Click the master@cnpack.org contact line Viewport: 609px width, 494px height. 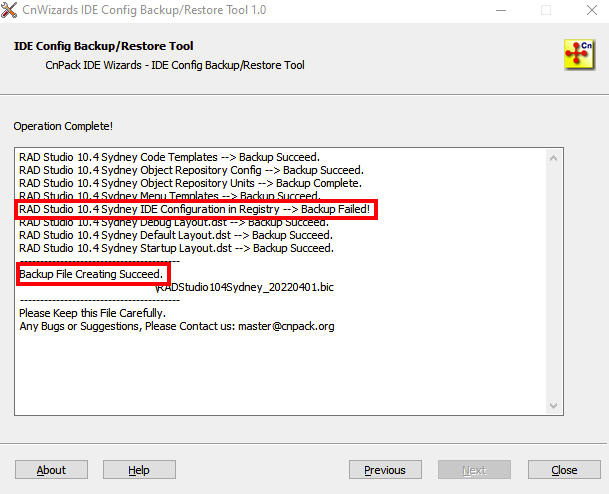coord(176,326)
